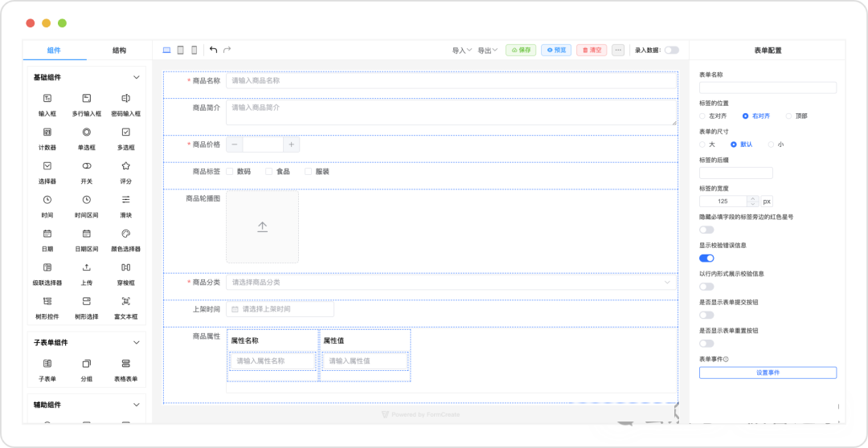868x448 pixels.
Task: Select the 颜色选择器 color picker component
Action: [125, 234]
